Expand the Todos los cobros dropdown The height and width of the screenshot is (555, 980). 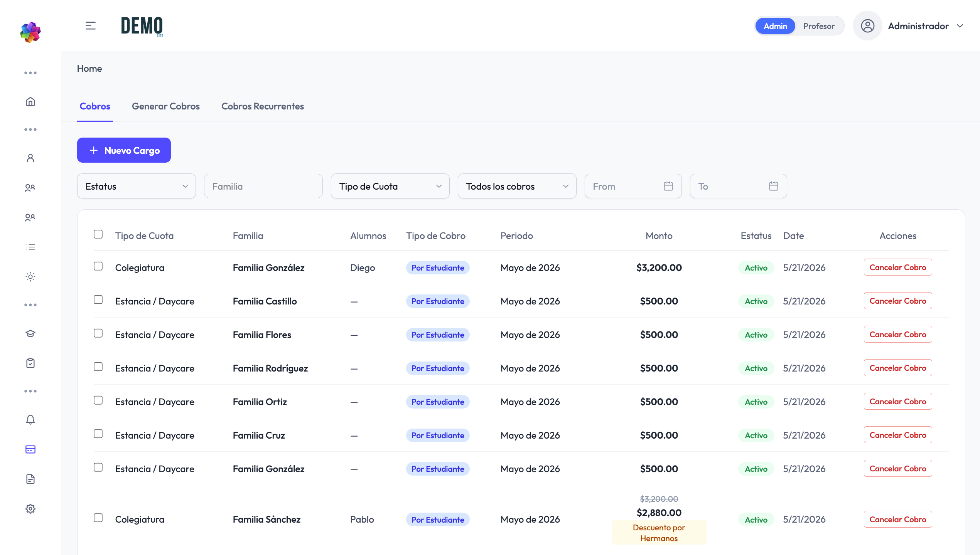coord(517,186)
